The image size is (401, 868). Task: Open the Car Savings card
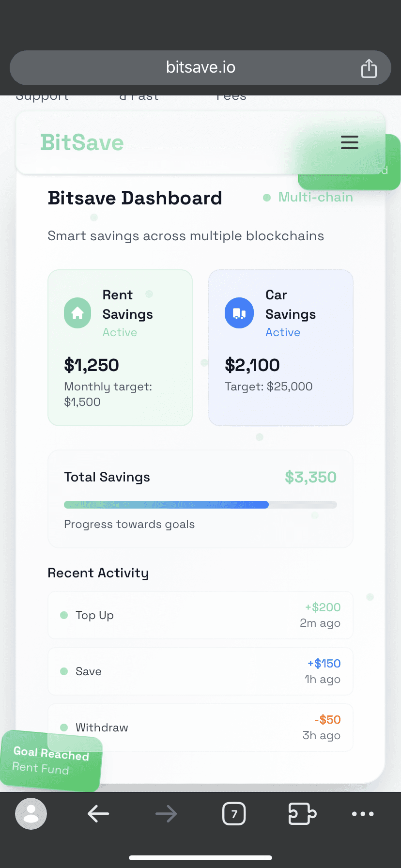281,348
